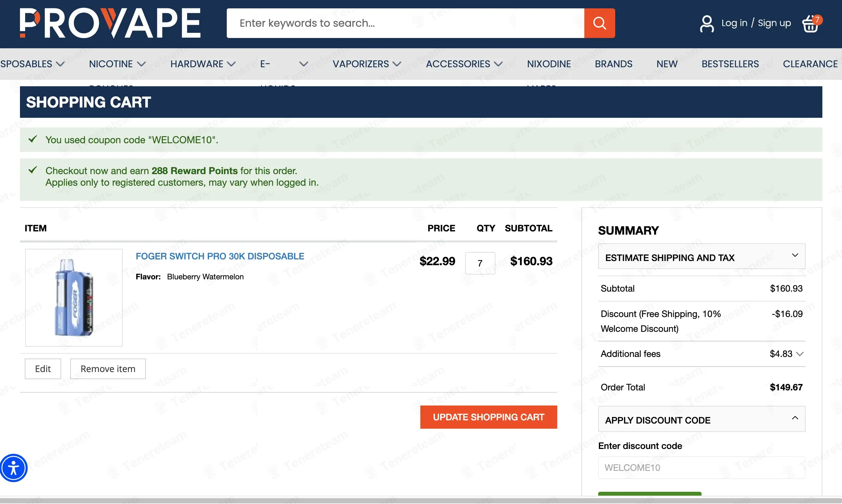Open the accessibility widget icon
The image size is (842, 504).
pyautogui.click(x=14, y=468)
